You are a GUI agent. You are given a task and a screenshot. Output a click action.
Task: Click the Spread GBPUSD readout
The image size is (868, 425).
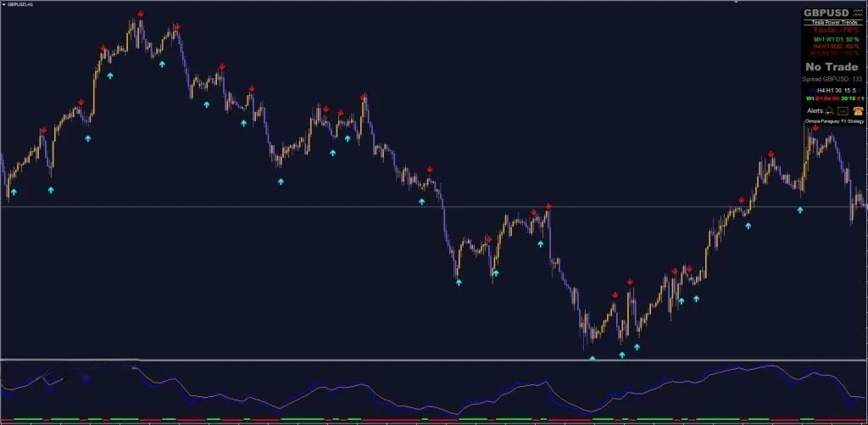point(833,79)
